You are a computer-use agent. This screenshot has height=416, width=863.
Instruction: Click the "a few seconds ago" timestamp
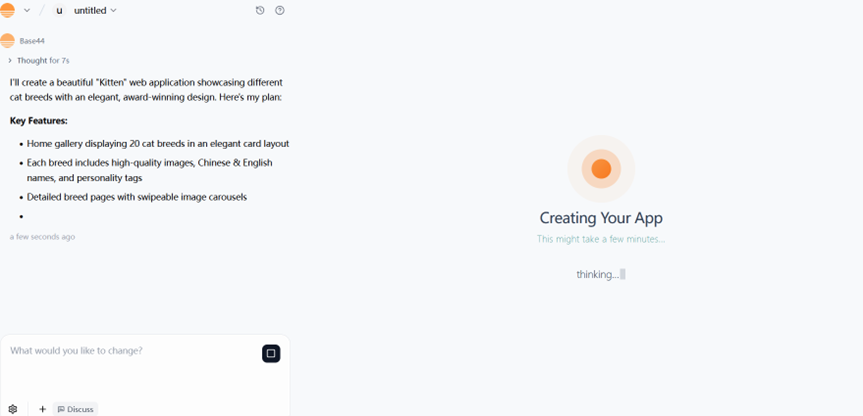click(42, 237)
